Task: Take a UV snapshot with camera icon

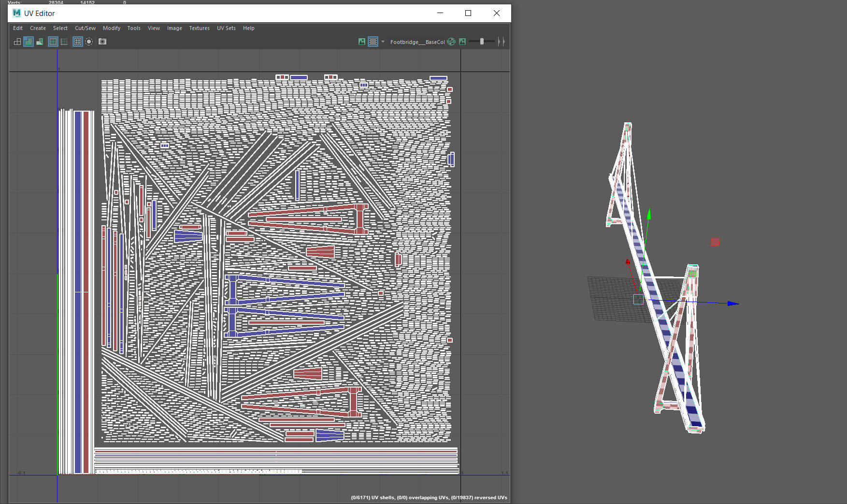Action: (x=102, y=42)
